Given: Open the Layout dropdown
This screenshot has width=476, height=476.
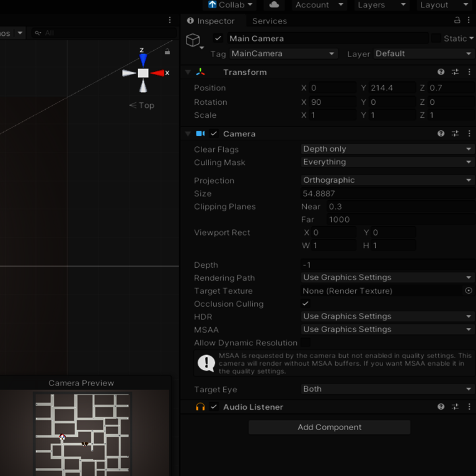Looking at the screenshot, I should [444, 5].
